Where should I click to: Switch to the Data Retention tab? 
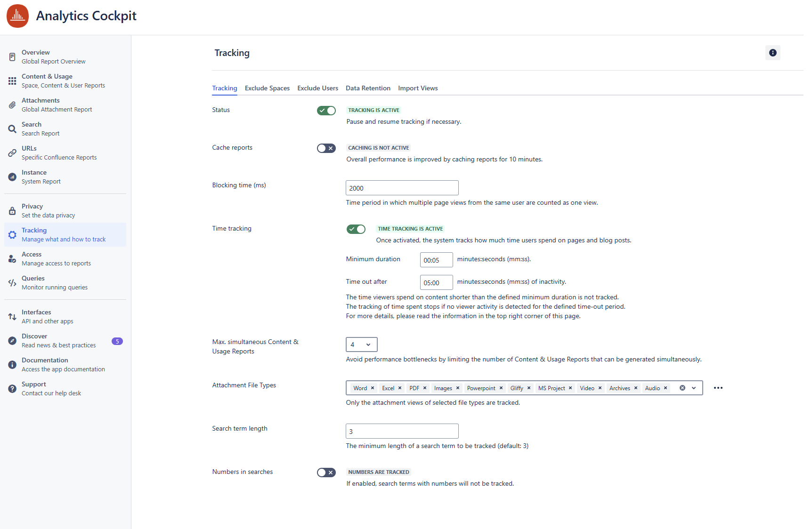click(368, 88)
